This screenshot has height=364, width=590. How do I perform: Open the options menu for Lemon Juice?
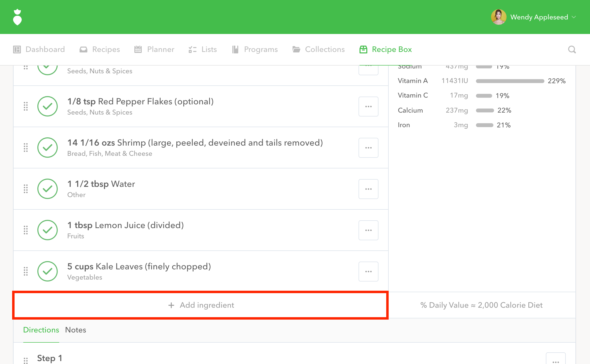[x=368, y=230]
